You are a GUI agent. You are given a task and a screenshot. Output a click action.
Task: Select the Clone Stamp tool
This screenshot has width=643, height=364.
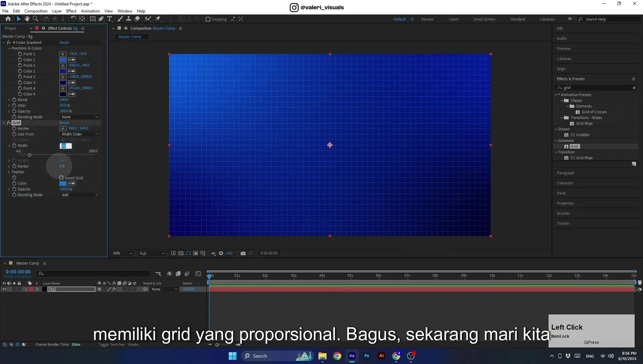tap(129, 19)
